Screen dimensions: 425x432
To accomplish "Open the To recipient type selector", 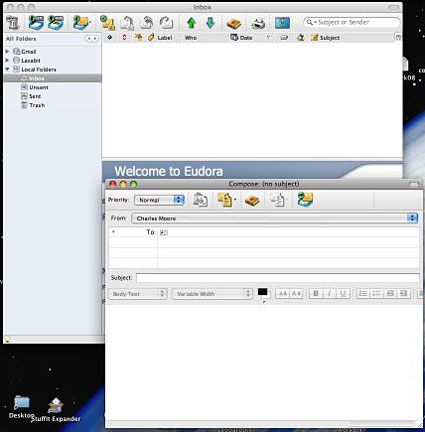I will [x=133, y=232].
